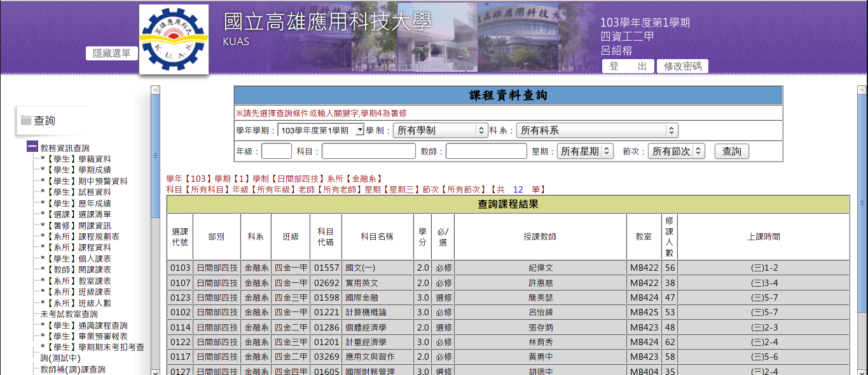Open the 星期 所有星期 dropdown
The width and height of the screenshot is (868, 375).
pyautogui.click(x=585, y=151)
